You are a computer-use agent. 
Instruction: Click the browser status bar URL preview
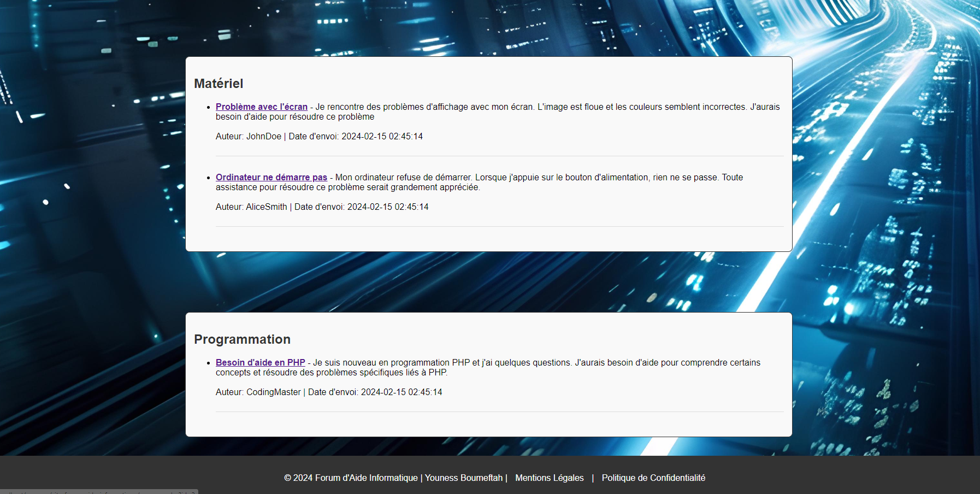98,491
